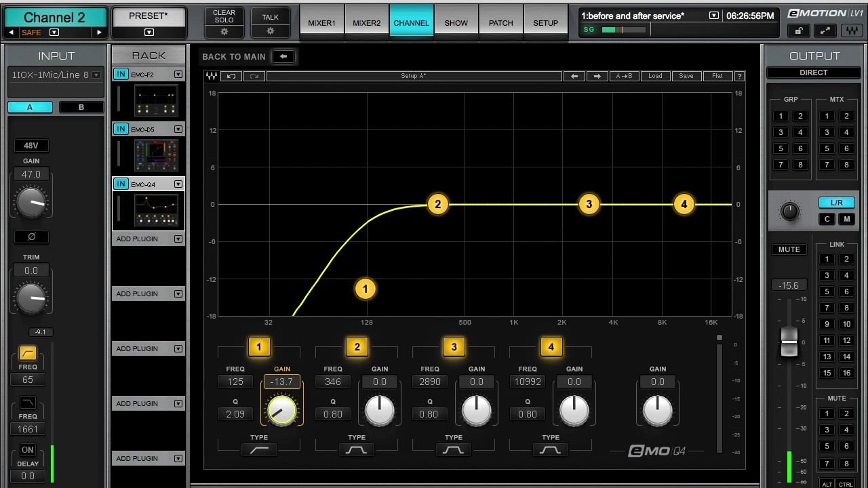This screenshot has height=488, width=868.
Task: Open the PRESET dropdown arrow
Action: [x=149, y=33]
